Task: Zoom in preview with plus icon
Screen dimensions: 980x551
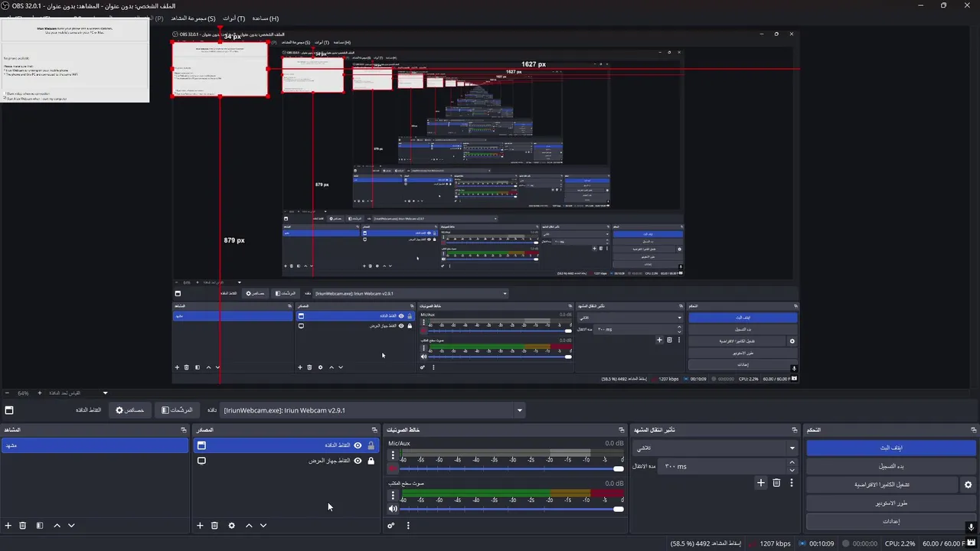Action: pos(38,393)
